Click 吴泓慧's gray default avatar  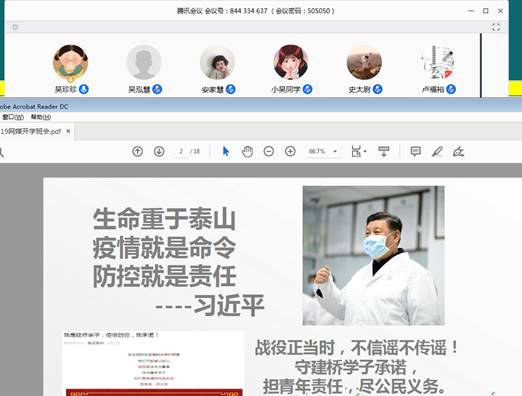click(x=144, y=62)
